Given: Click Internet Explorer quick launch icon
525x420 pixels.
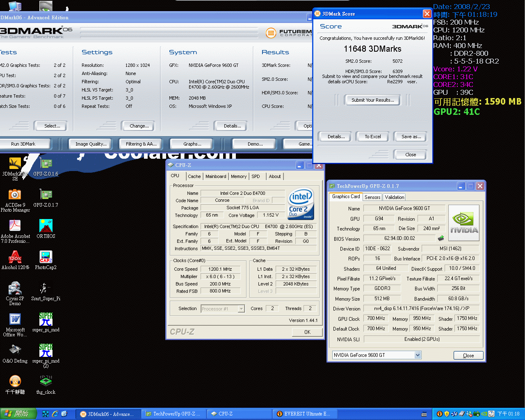Looking at the screenshot, I should (x=55, y=414).
